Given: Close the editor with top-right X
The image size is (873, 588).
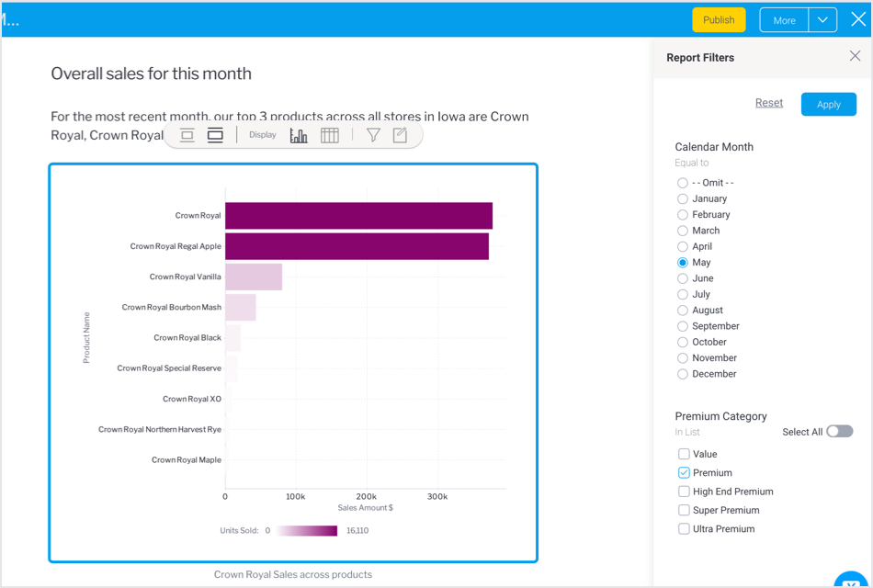Looking at the screenshot, I should click(858, 19).
